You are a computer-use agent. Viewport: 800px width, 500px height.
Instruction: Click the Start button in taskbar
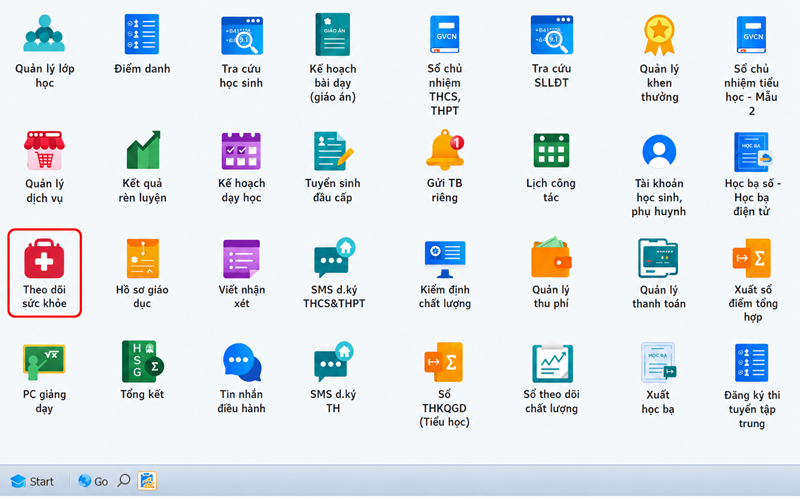[x=32, y=481]
